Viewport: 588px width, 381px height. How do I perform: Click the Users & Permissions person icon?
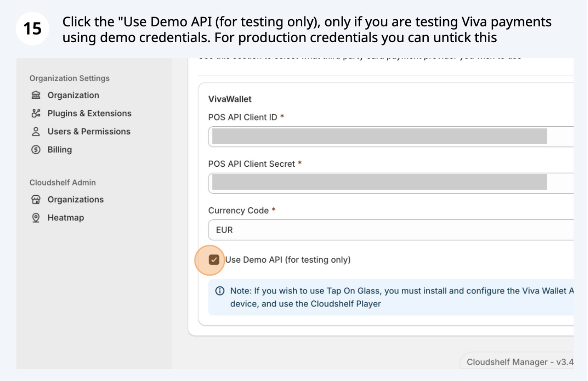(36, 132)
